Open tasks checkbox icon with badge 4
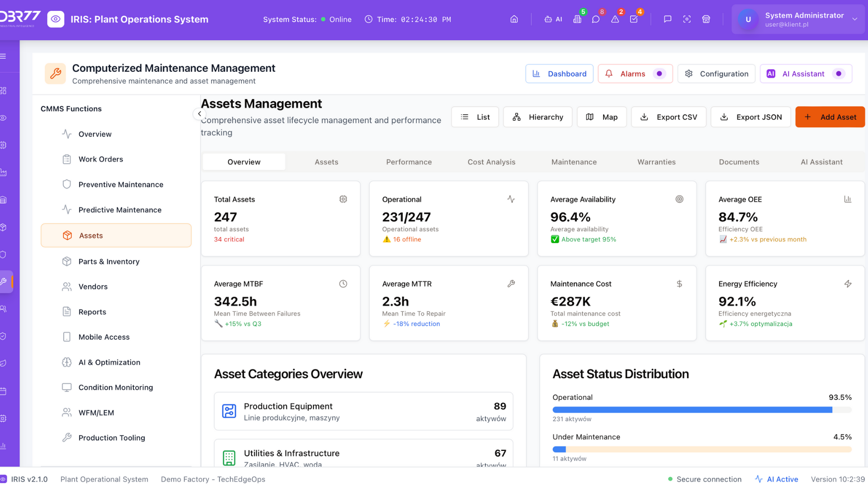The height and width of the screenshot is (488, 868). point(634,19)
